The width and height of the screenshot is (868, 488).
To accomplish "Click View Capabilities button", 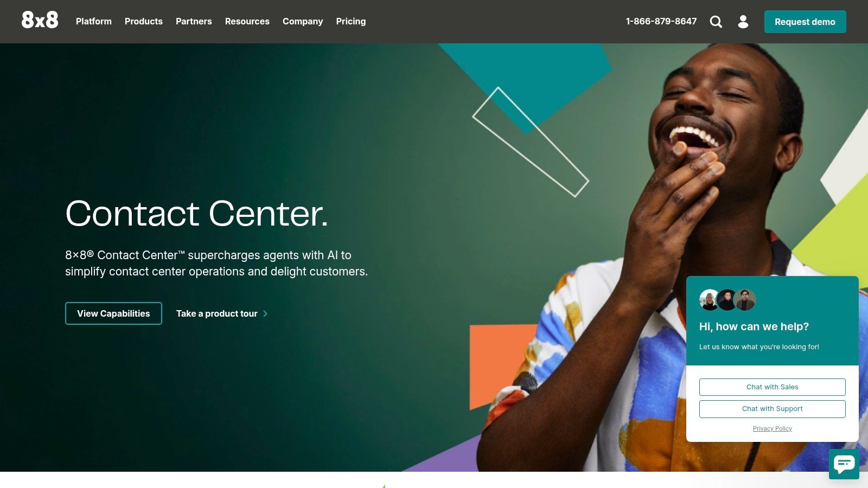I will pyautogui.click(x=113, y=313).
